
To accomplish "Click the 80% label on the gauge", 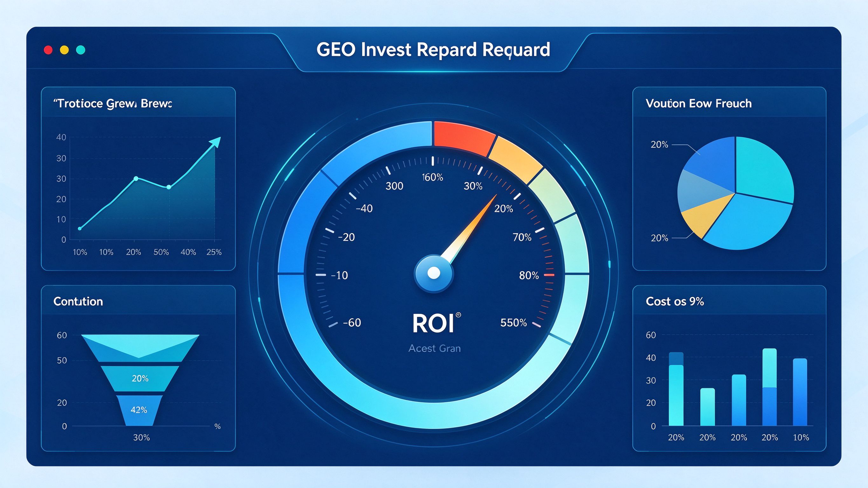I will (529, 275).
